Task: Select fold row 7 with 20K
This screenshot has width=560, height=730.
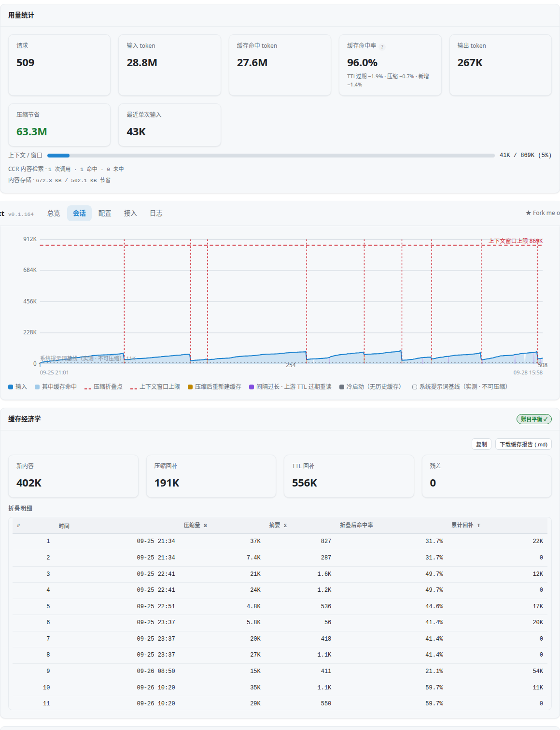Action: [280, 639]
